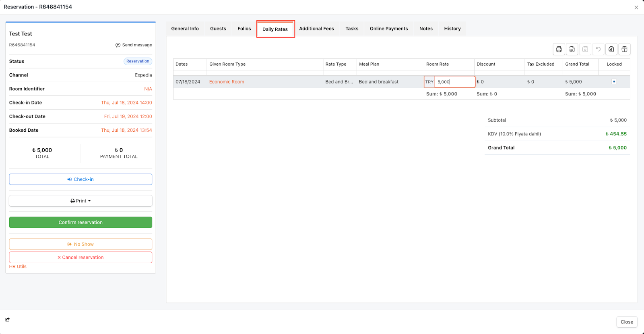The width and height of the screenshot is (644, 334).
Task: Open the column chooser layout icon
Action: click(x=624, y=49)
